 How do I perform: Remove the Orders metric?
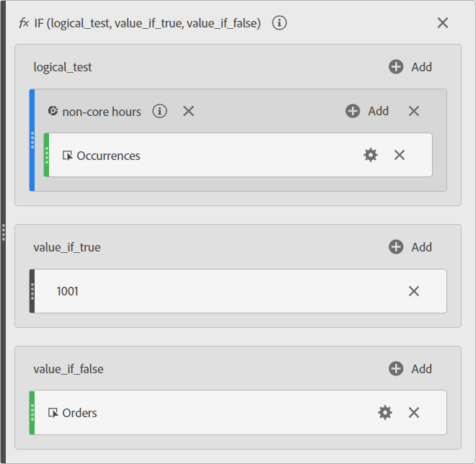(414, 412)
